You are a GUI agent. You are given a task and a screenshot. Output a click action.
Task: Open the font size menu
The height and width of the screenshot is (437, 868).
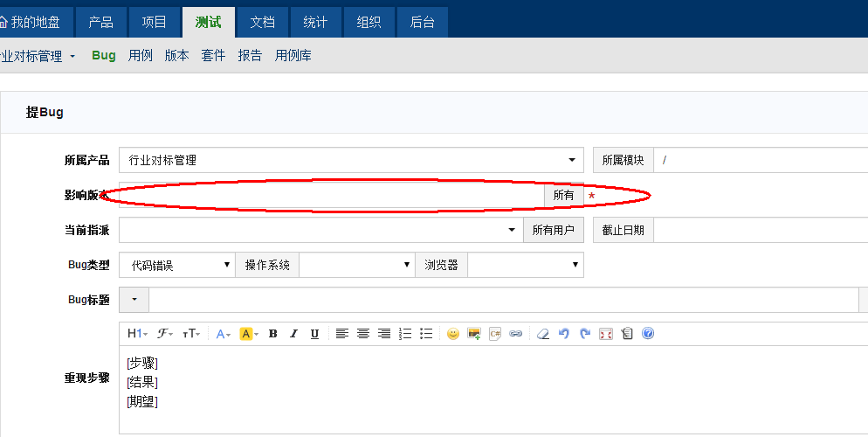point(191,333)
